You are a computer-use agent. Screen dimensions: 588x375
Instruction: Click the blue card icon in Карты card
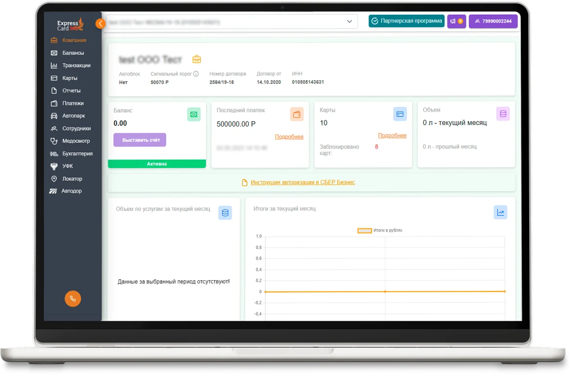click(x=400, y=114)
